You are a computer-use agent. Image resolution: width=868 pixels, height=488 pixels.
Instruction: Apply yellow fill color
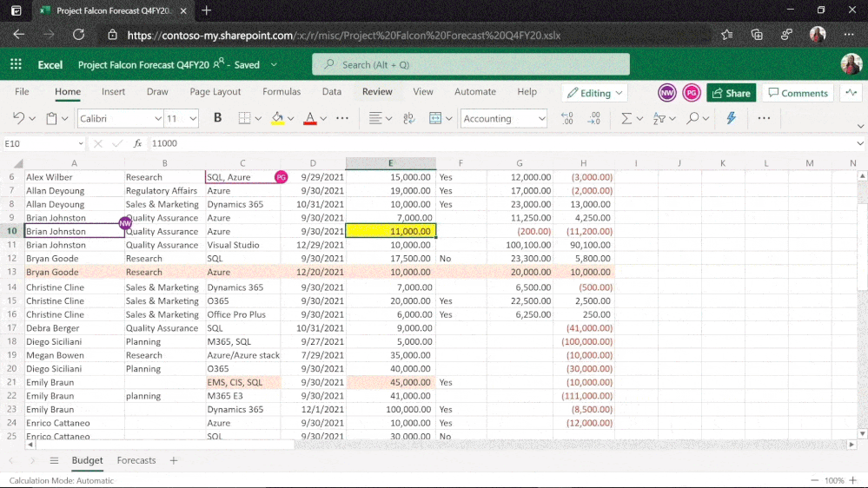tap(277, 118)
